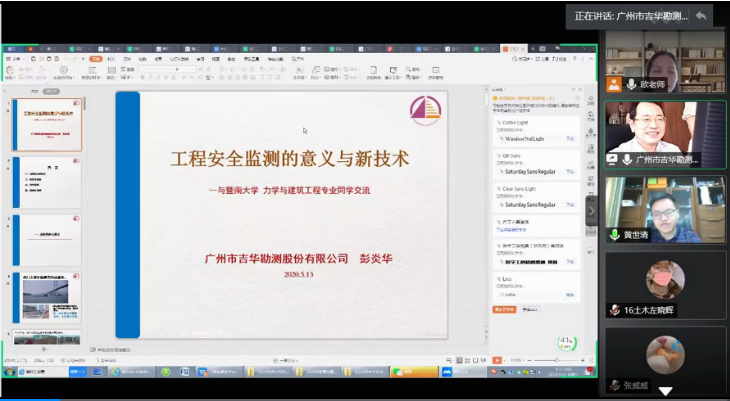Select the 黄世涛 video tile
The image size is (730, 401).
(665, 210)
